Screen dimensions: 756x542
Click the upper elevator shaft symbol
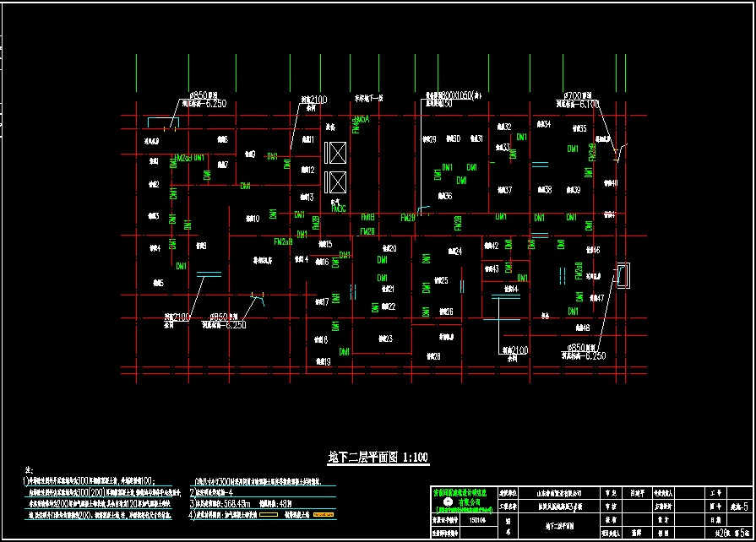335,154
